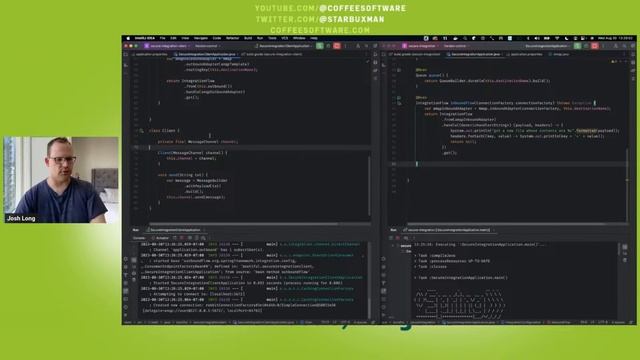
Task: Switch to application.properties tab in left window
Action: [150, 54]
